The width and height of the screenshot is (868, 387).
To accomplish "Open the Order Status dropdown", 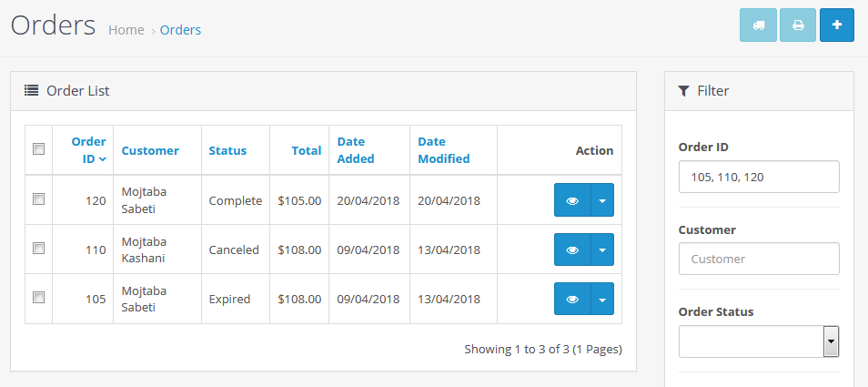I will coord(759,341).
